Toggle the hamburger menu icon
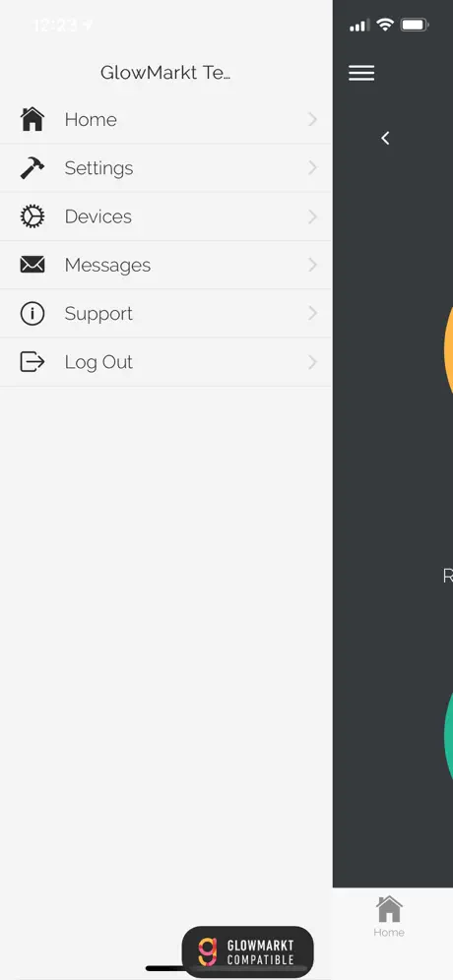The width and height of the screenshot is (453, 980). (361, 73)
